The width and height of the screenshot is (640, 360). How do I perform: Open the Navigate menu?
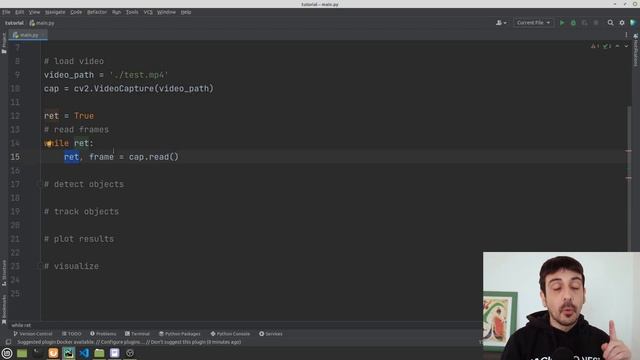pos(55,12)
